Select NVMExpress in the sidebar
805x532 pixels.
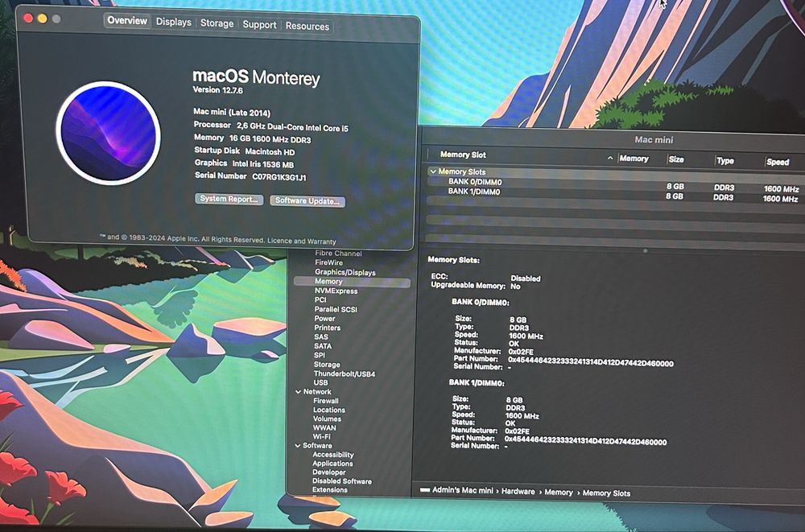click(x=336, y=291)
